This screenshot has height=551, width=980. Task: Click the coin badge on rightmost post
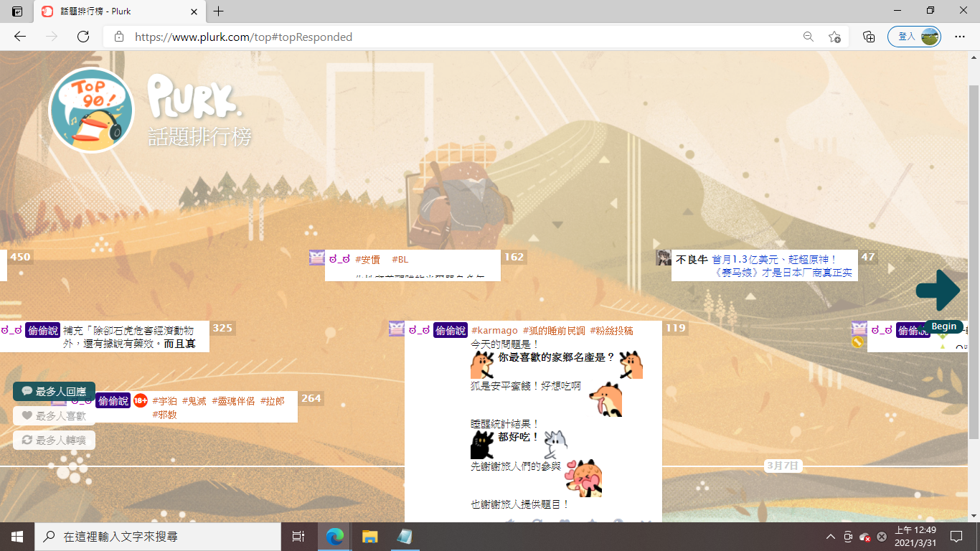click(857, 342)
